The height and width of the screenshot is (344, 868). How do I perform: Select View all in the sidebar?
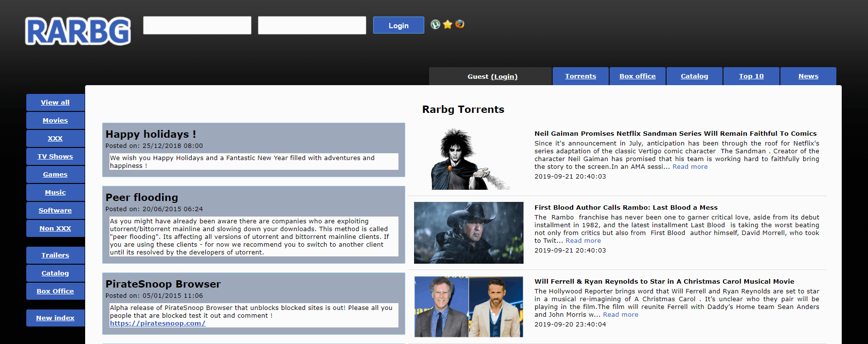pyautogui.click(x=55, y=102)
